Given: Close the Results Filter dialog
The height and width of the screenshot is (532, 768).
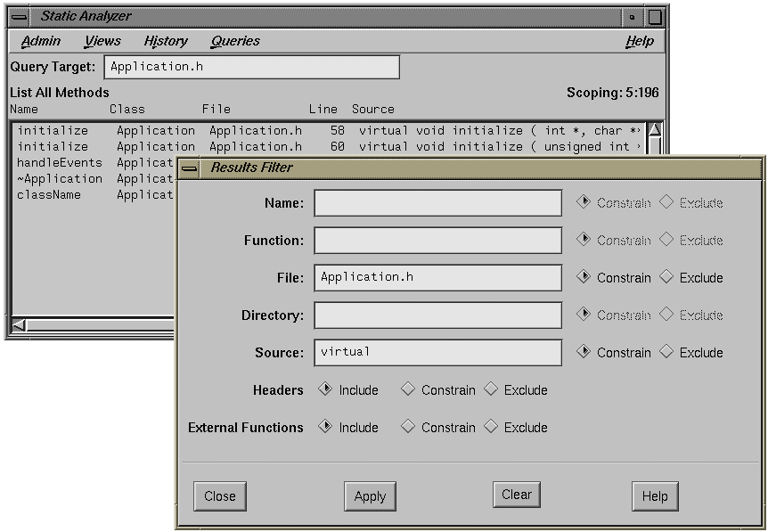Looking at the screenshot, I should pyautogui.click(x=219, y=496).
